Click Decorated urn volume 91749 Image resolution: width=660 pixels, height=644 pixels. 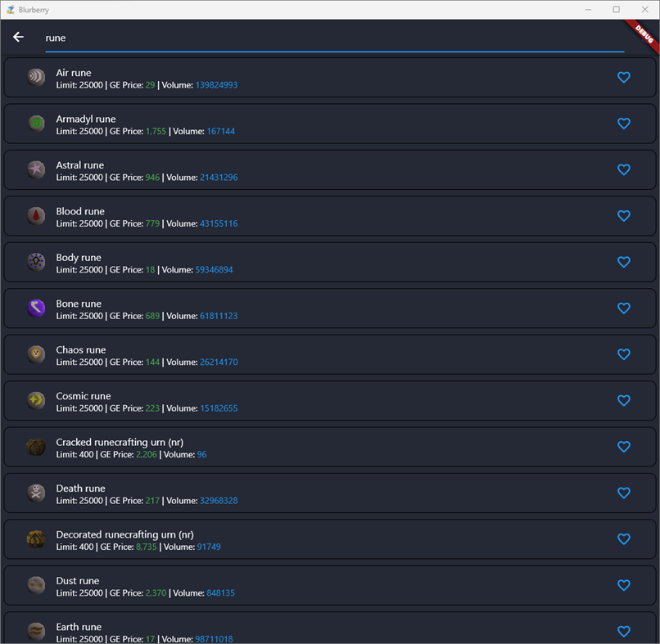(209, 547)
